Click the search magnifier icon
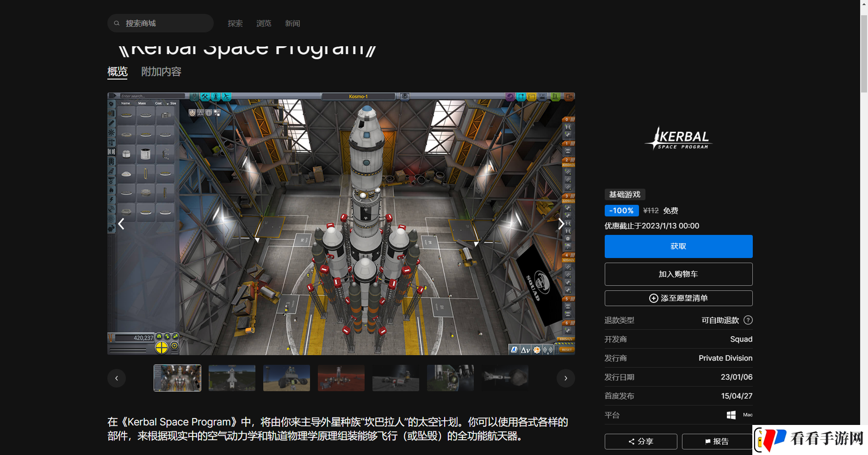Image resolution: width=868 pixels, height=455 pixels. coord(117,23)
